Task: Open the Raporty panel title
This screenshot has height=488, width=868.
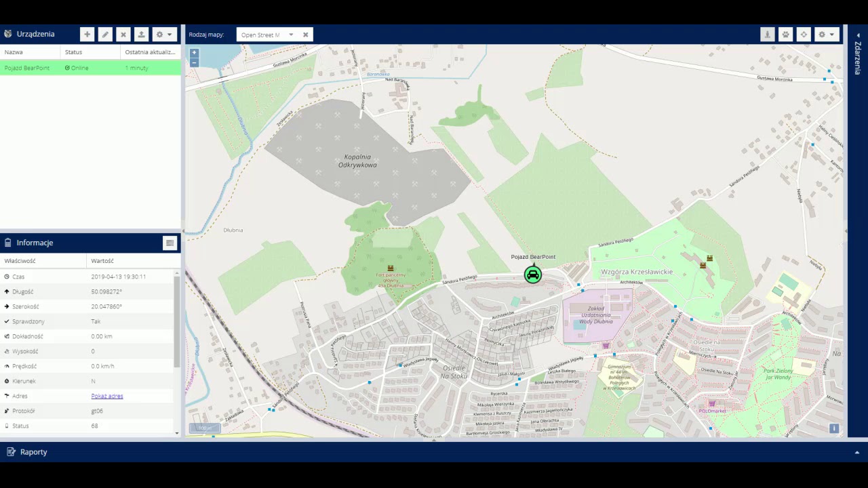Action: click(x=34, y=452)
